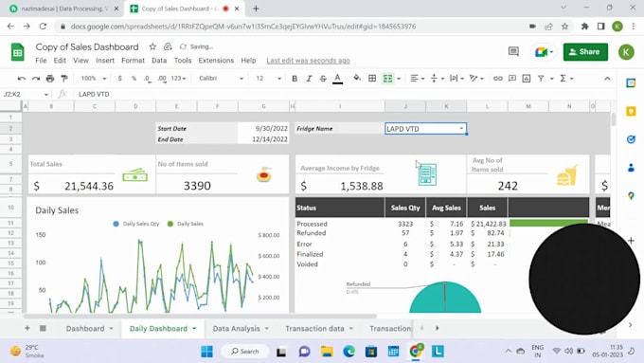This screenshot has height=363, width=644.
Task: Switch to the Data Analysis sheet tab
Action: [236, 328]
